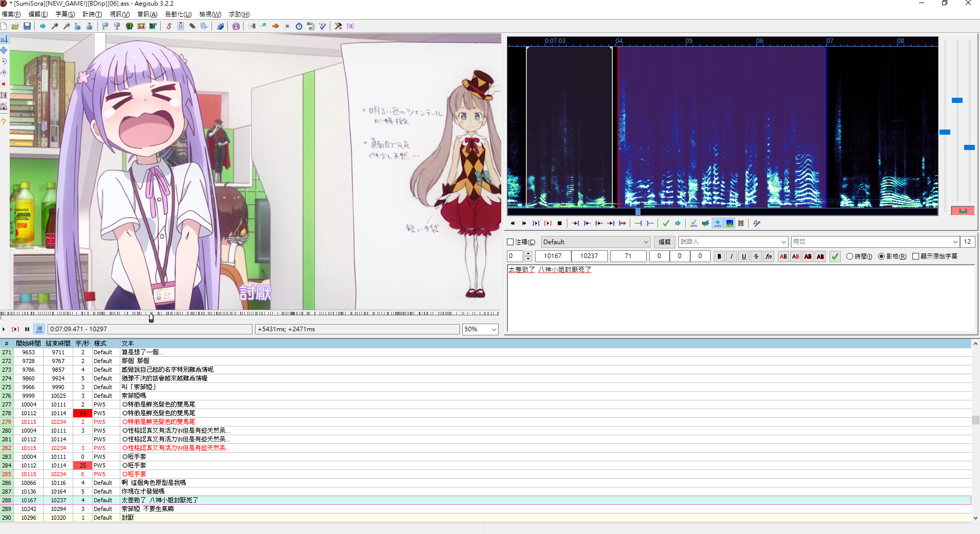The image size is (980, 534).
Task: Click the video seek bar handle
Action: tap(151, 318)
